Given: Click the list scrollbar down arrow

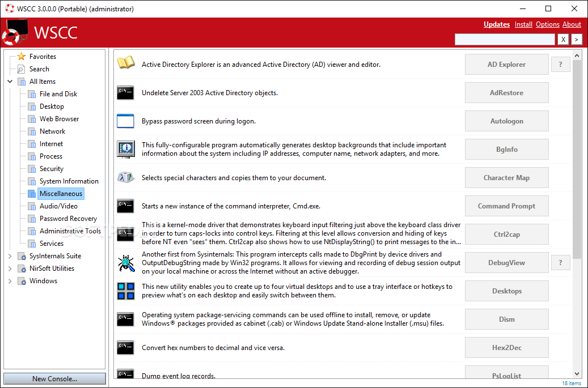Looking at the screenshot, I should tap(577, 374).
